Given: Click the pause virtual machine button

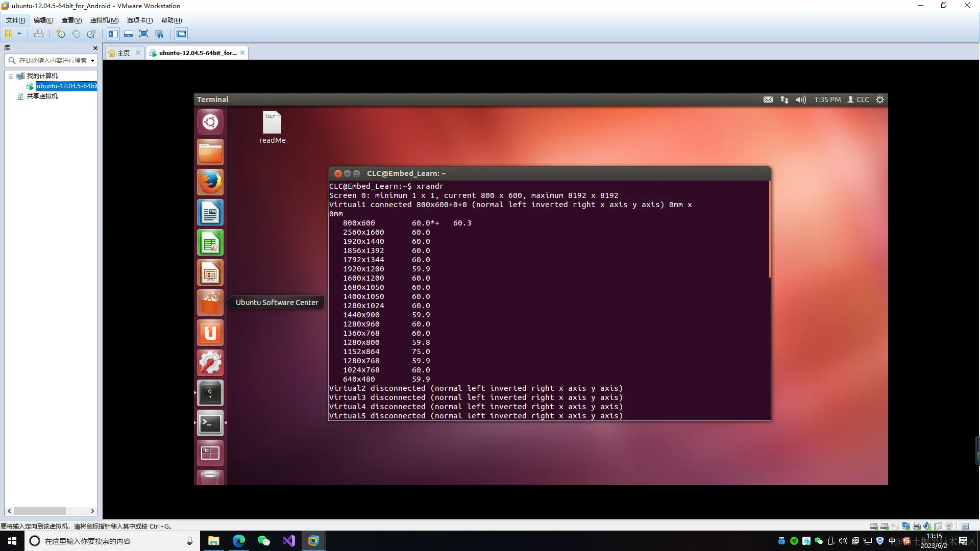Looking at the screenshot, I should click(x=9, y=34).
